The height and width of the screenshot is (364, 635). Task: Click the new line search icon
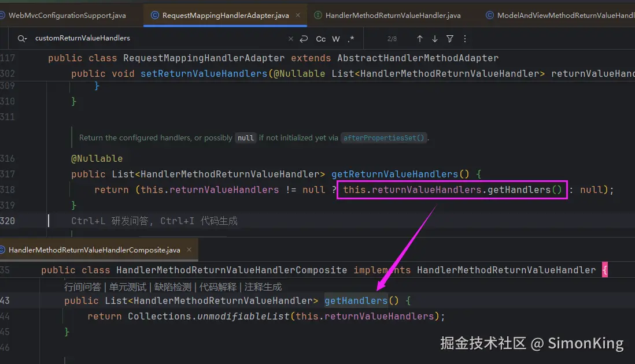(304, 39)
